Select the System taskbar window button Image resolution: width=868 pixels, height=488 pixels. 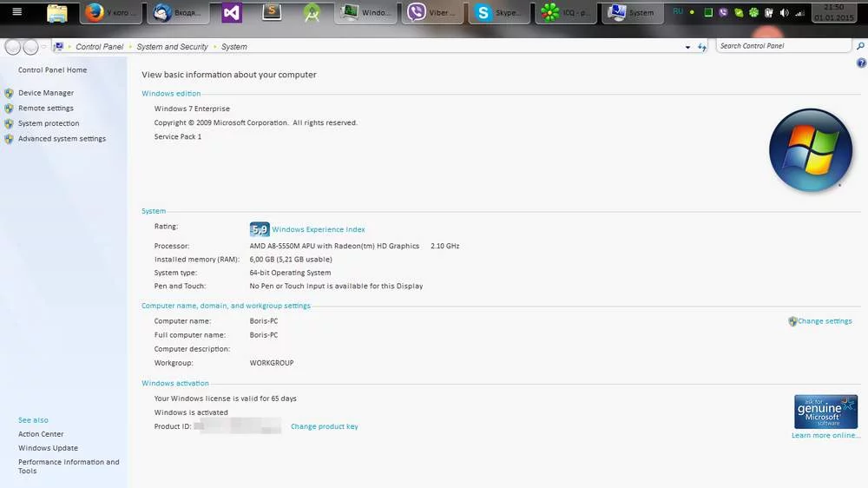[634, 12]
